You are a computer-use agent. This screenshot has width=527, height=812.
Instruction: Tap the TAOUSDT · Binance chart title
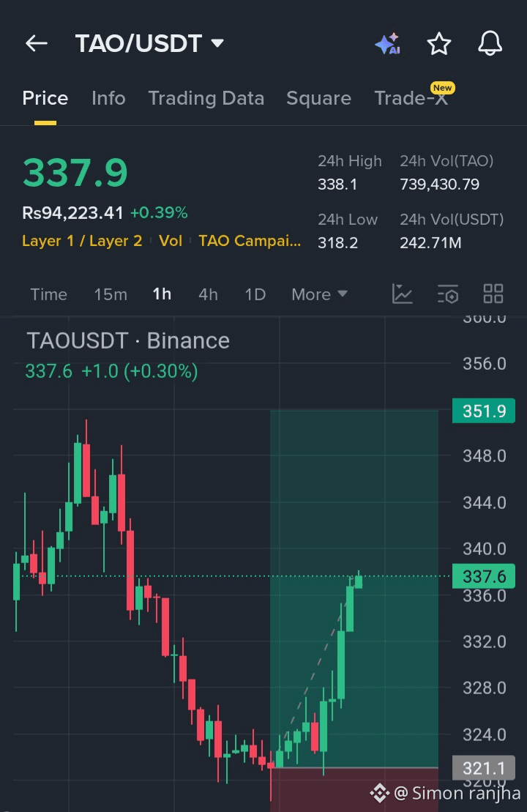tap(128, 340)
